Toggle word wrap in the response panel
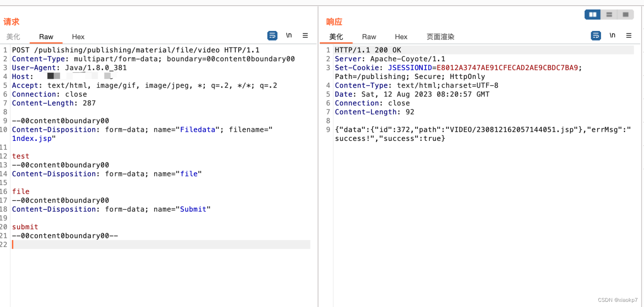 point(596,36)
